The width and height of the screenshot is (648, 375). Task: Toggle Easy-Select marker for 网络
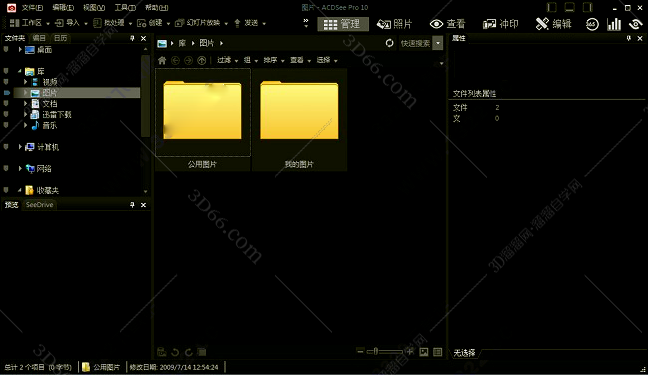click(x=6, y=168)
